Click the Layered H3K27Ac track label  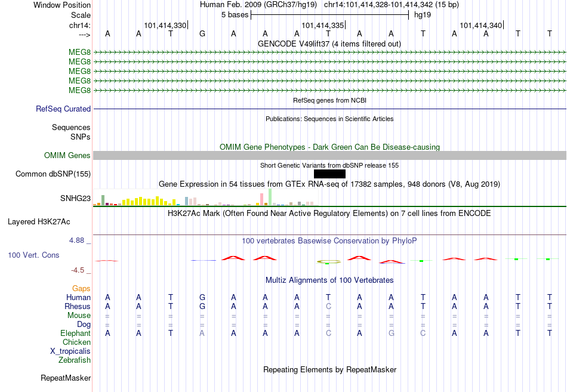click(x=39, y=222)
